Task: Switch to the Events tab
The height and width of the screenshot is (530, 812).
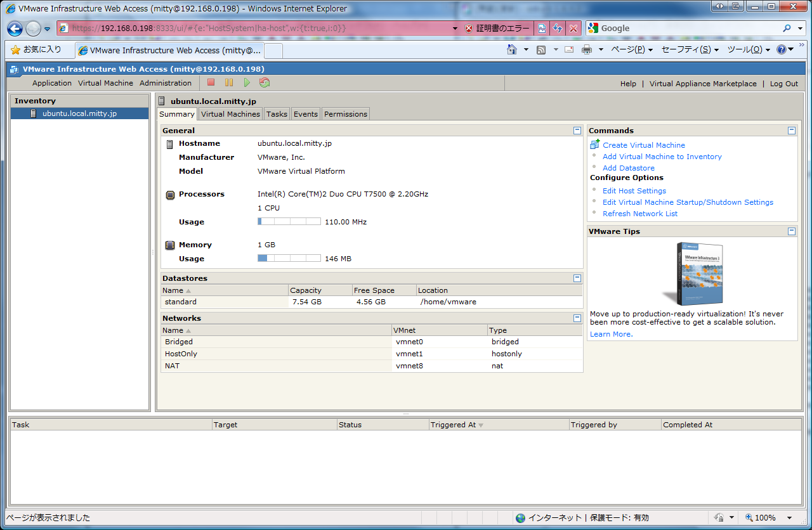Action: (306, 114)
